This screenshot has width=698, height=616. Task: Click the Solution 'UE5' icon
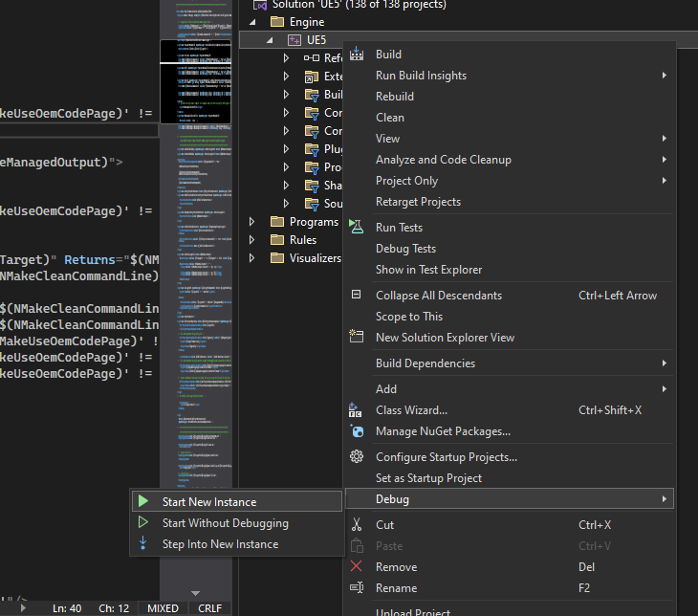click(260, 6)
